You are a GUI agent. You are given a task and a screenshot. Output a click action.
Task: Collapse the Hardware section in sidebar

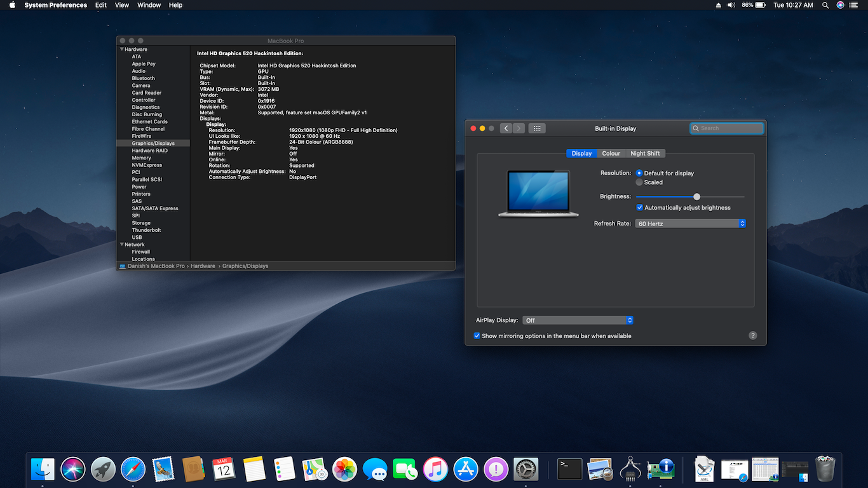(x=122, y=50)
